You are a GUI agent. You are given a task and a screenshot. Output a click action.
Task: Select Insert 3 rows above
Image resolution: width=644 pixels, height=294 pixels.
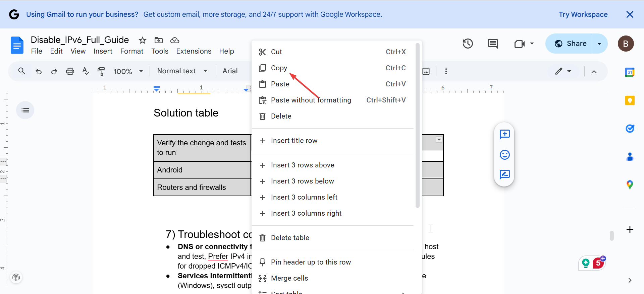[332, 165]
